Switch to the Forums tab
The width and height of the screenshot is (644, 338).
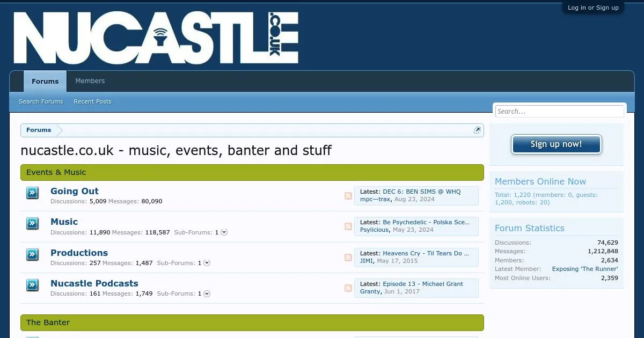pyautogui.click(x=45, y=81)
